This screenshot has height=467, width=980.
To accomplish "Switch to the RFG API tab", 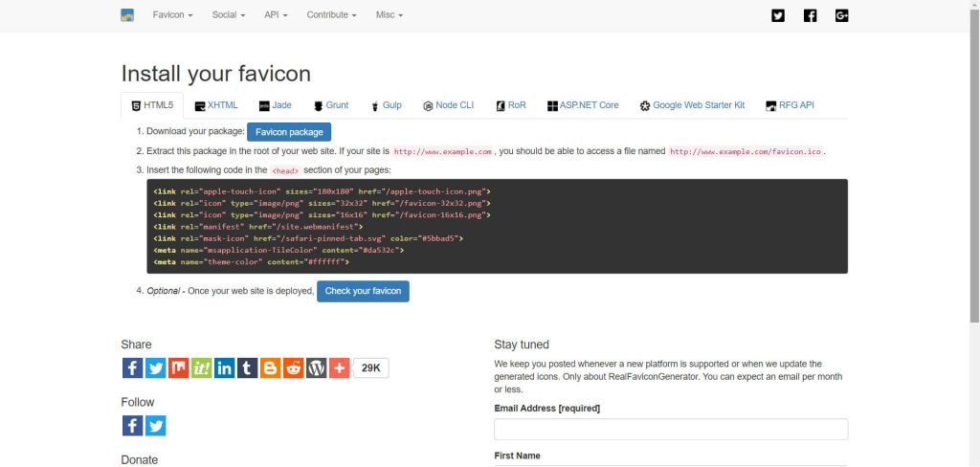I will (790, 105).
